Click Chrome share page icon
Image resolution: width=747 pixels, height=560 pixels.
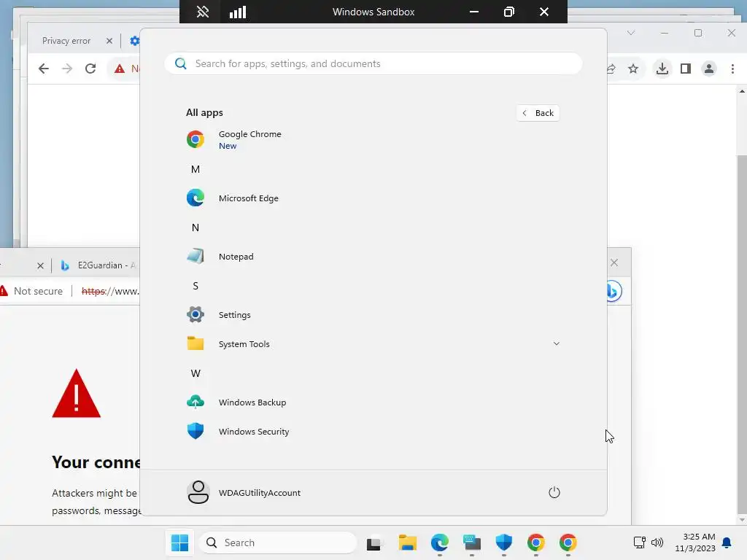(612, 69)
